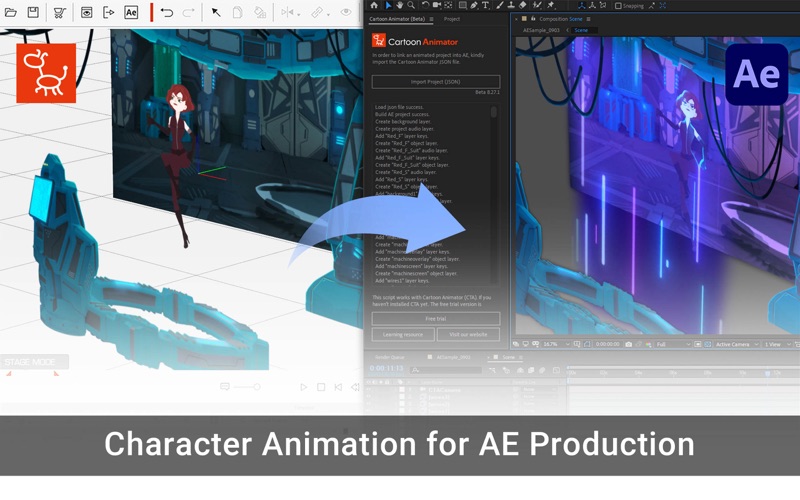Image resolution: width=800 pixels, height=500 pixels.
Task: Toggle the eye visibility icon in Cartoon Animator toolbar
Action: 346,12
